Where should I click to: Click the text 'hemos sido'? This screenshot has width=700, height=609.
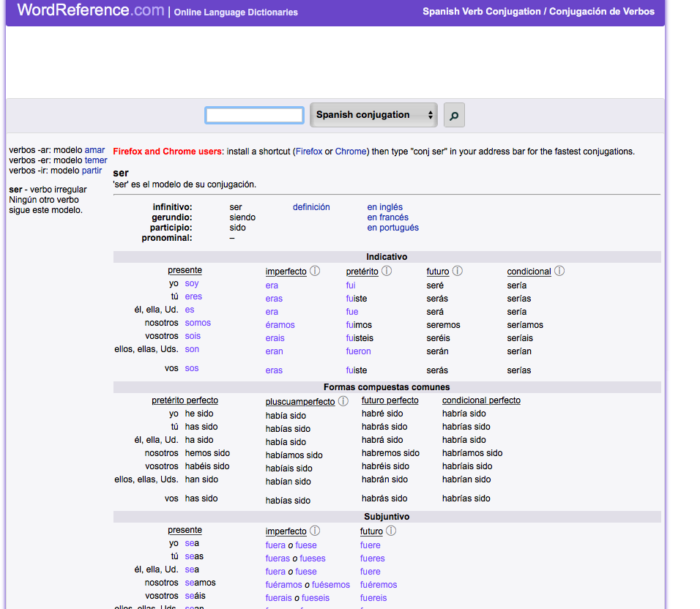click(208, 453)
